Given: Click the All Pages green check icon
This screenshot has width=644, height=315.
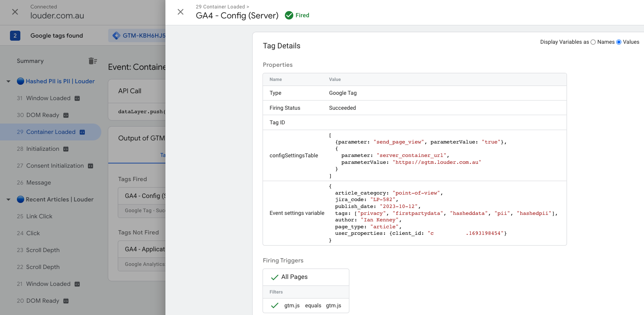Looking at the screenshot, I should click(x=275, y=277).
